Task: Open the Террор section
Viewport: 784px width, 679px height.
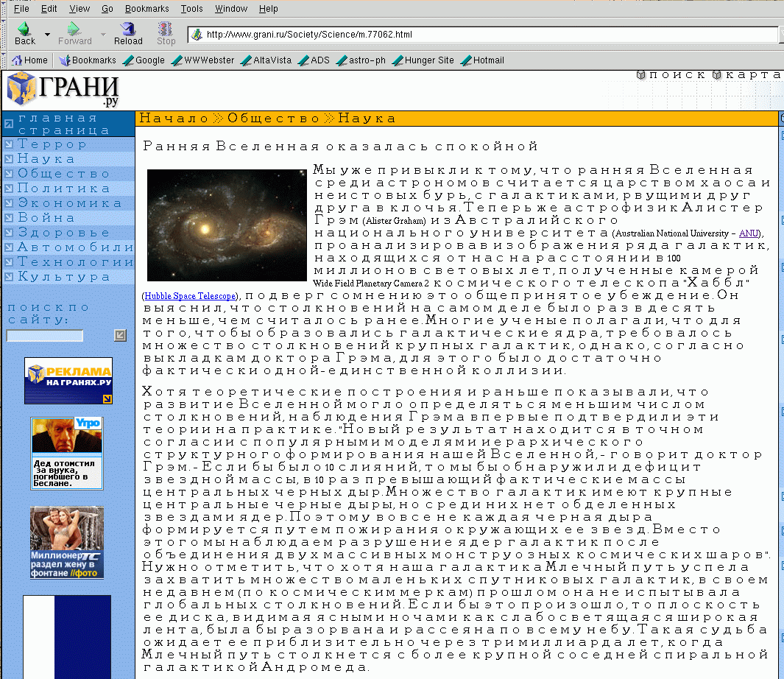Action: coord(52,144)
